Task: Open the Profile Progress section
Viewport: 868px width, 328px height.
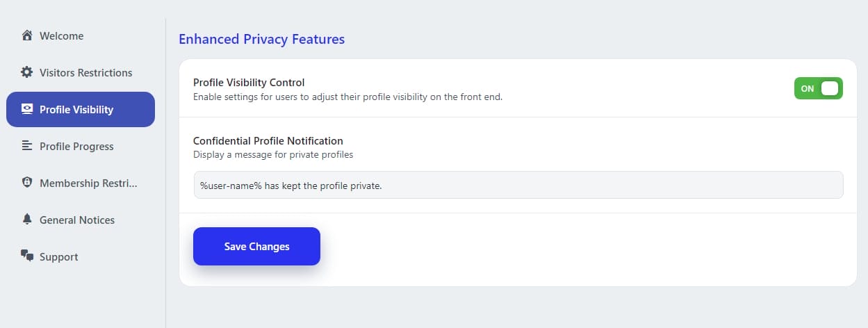Action: pos(76,146)
